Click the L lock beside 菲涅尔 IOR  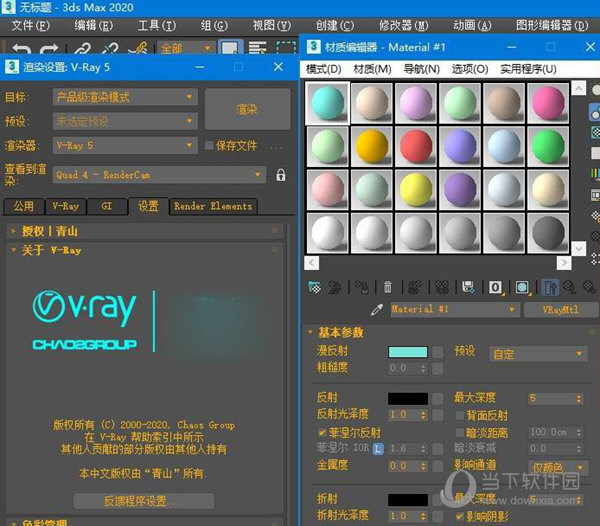(x=378, y=449)
